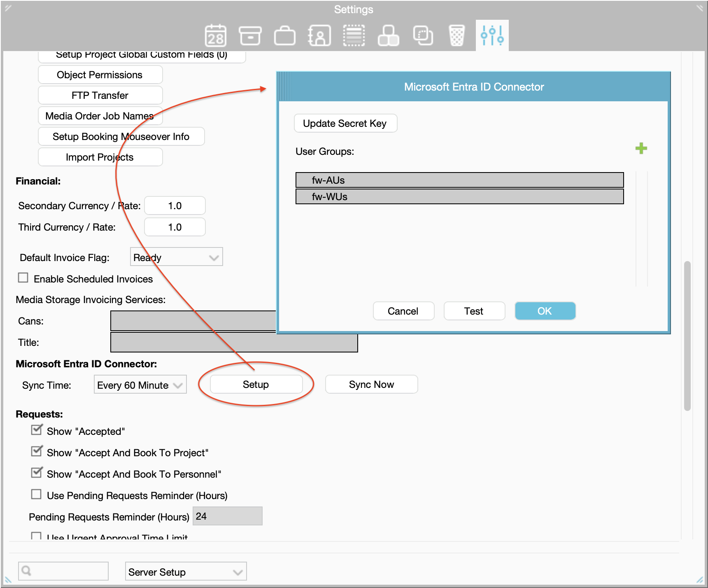Image resolution: width=708 pixels, height=588 pixels.
Task: Select the fw-WUs user group row
Action: [459, 196]
